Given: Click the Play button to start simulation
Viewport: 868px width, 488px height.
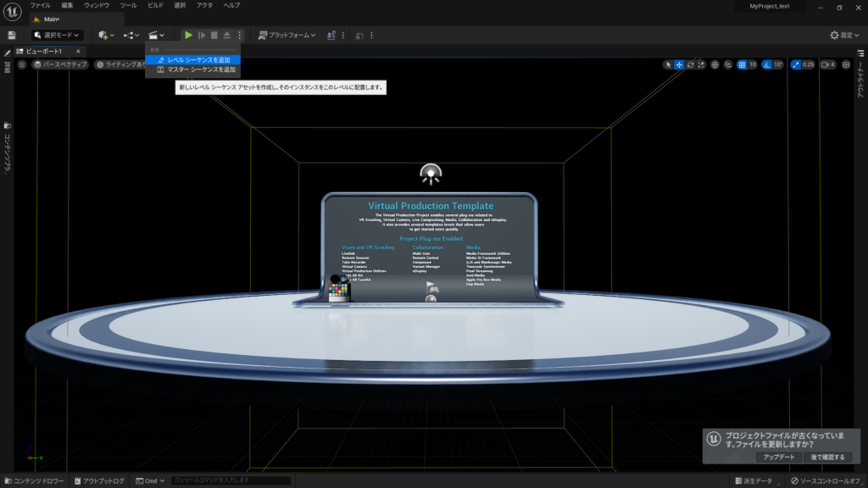Looking at the screenshot, I should pos(189,35).
